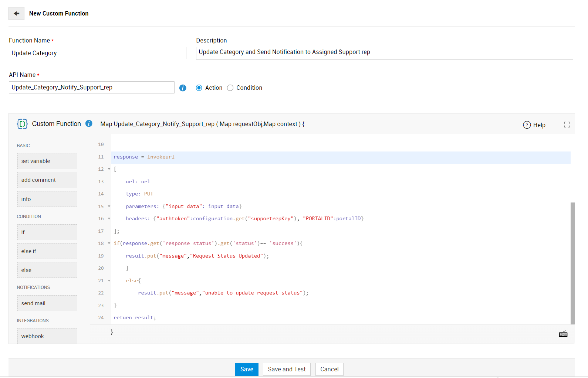Click the info icon beside API Name

point(183,88)
